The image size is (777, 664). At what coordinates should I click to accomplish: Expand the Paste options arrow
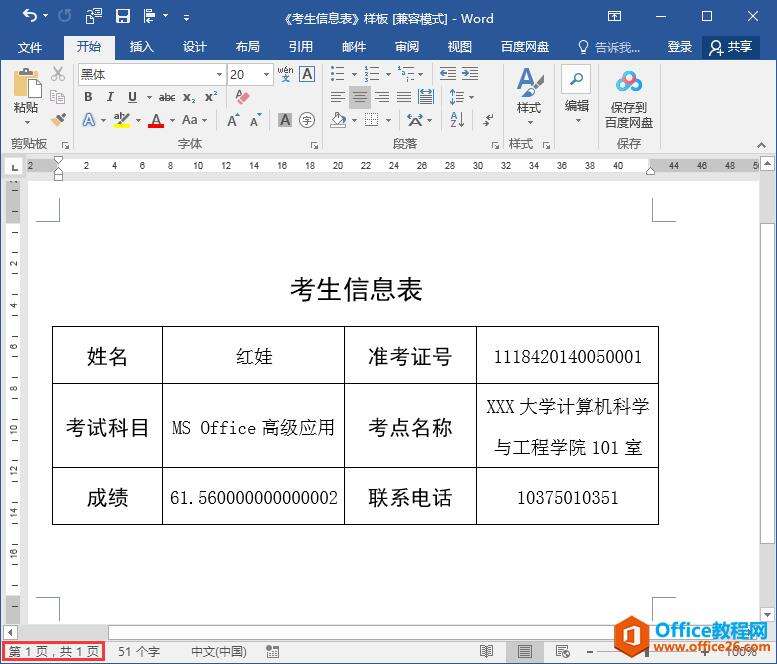pyautogui.click(x=27, y=122)
